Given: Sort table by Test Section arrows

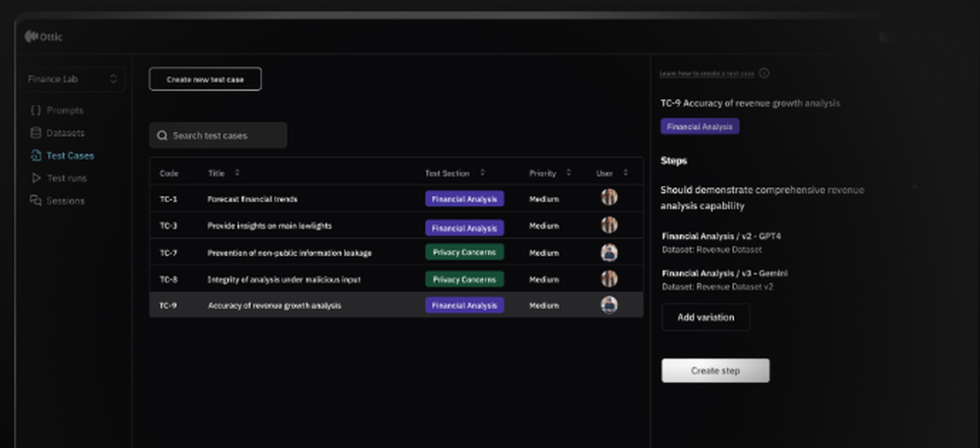Looking at the screenshot, I should [x=482, y=174].
